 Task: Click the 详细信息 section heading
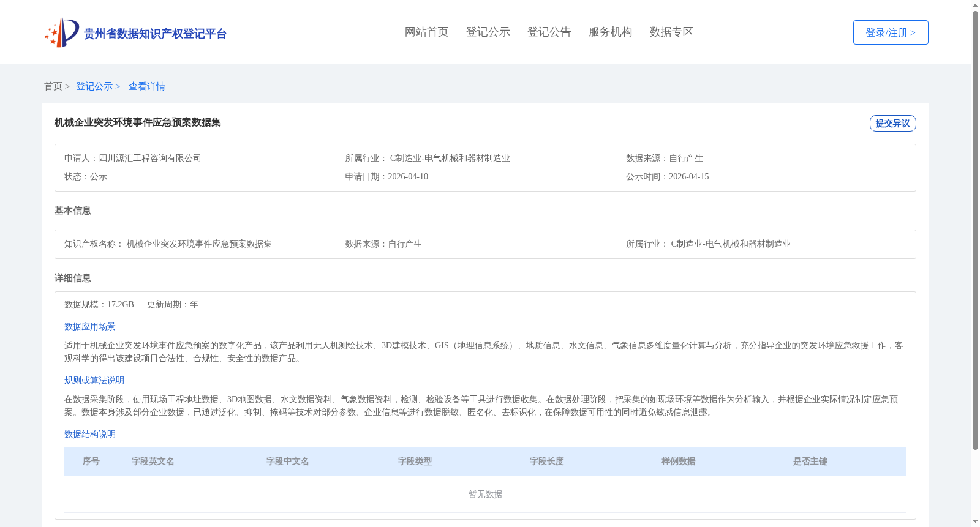pos(73,278)
